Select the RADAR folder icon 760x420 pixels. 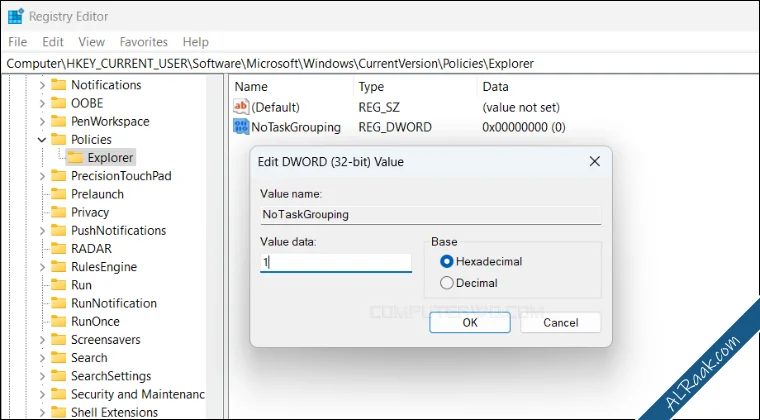59,249
